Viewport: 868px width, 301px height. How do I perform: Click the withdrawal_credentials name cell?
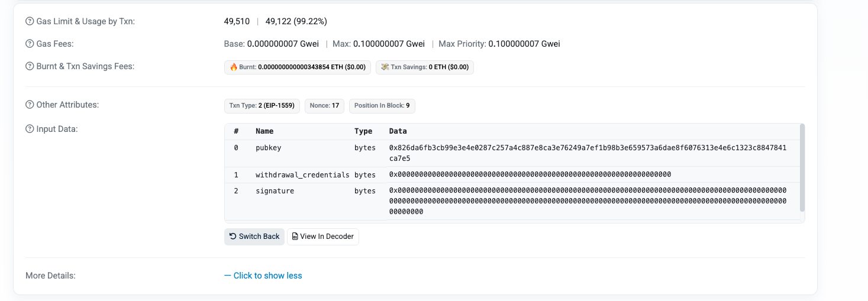(303, 175)
